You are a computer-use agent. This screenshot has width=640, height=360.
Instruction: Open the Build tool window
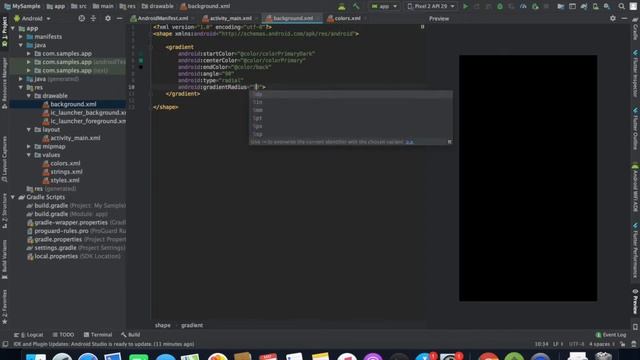[x=131, y=335]
